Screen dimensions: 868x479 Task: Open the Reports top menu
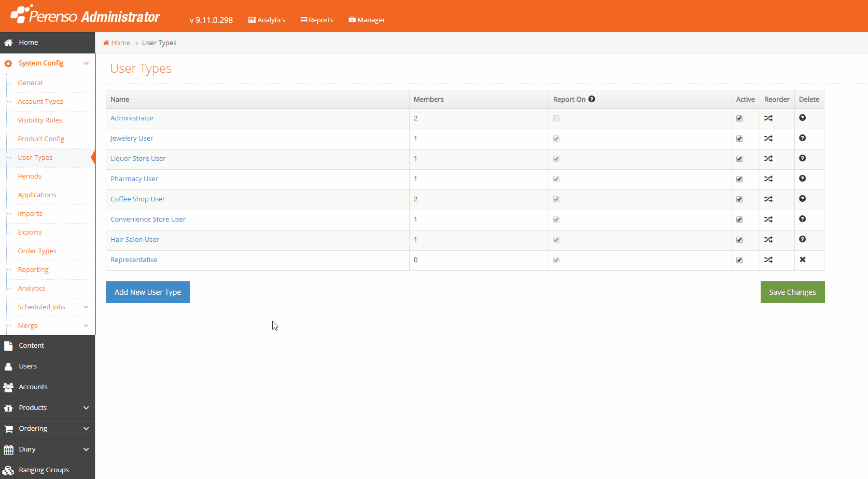click(x=317, y=20)
